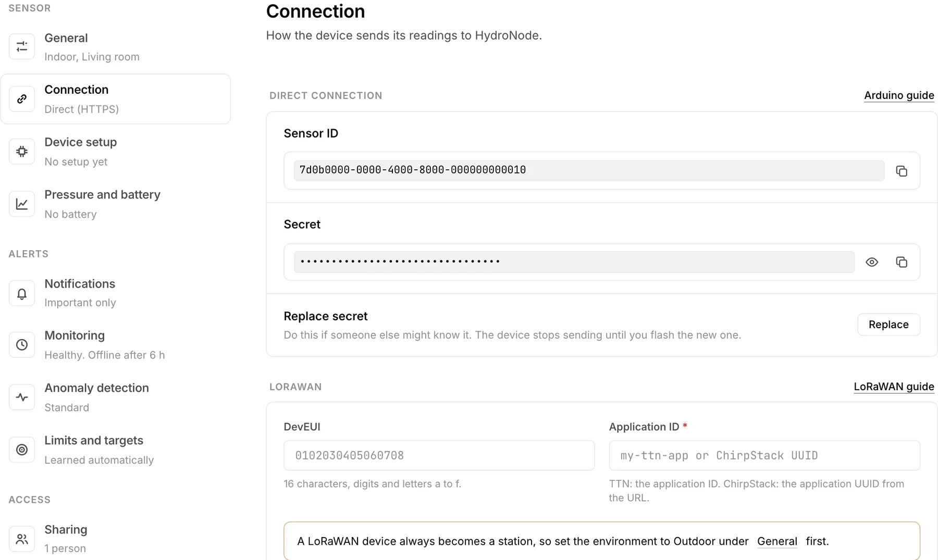938x560 pixels.
Task: Go to Pressure and battery section
Action: coord(115,204)
